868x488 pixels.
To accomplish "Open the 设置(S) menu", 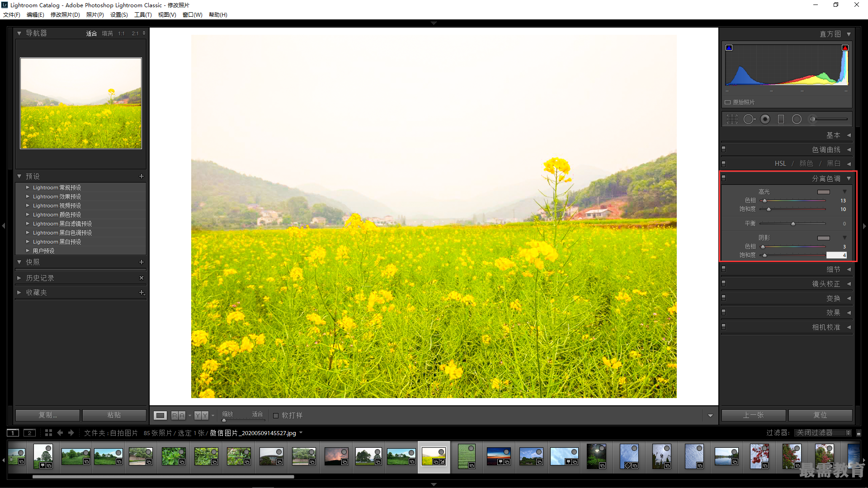I will [119, 15].
